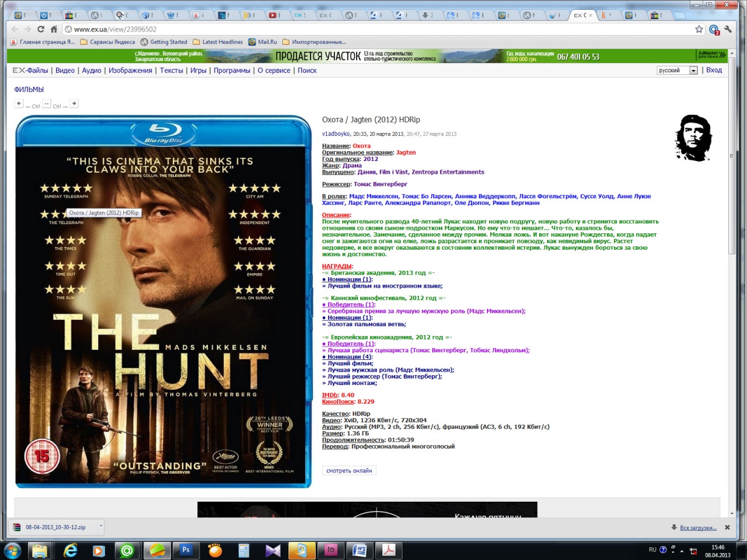This screenshot has height=560, width=747.
Task: Open the Поиск page
Action: point(307,71)
